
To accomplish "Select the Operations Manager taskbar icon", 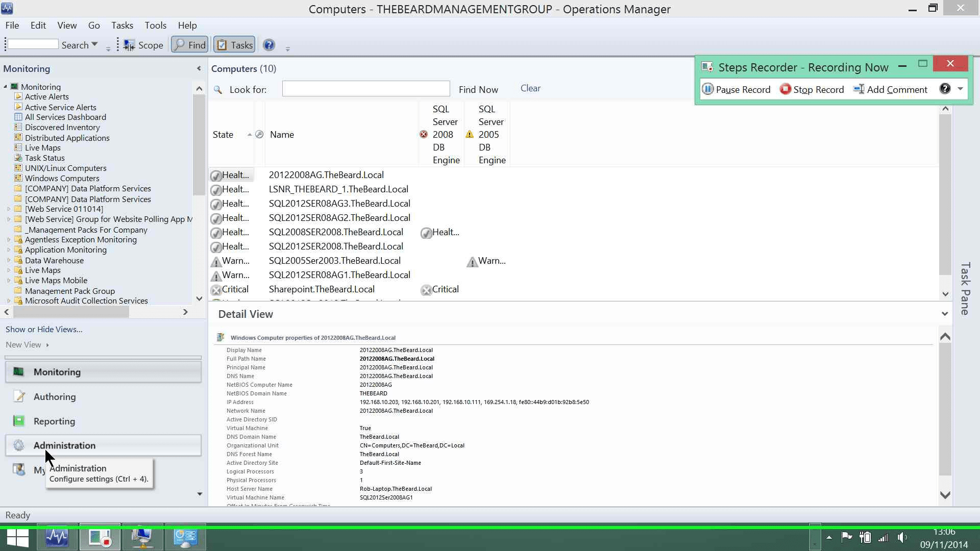I will 57,538.
